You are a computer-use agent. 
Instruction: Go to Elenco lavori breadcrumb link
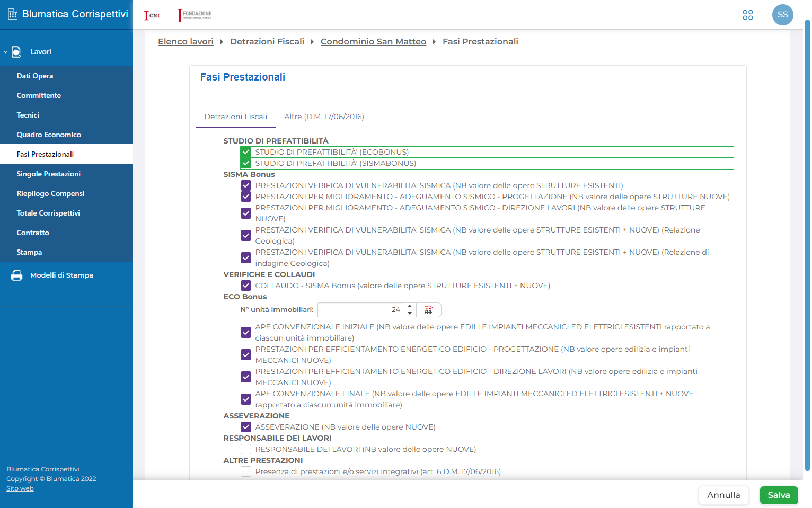[186, 42]
